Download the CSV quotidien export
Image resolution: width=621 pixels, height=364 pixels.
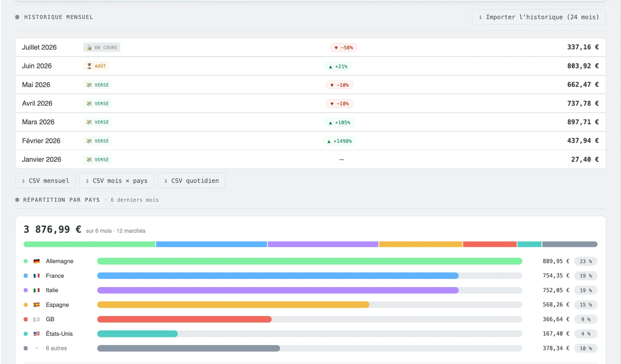[191, 180]
